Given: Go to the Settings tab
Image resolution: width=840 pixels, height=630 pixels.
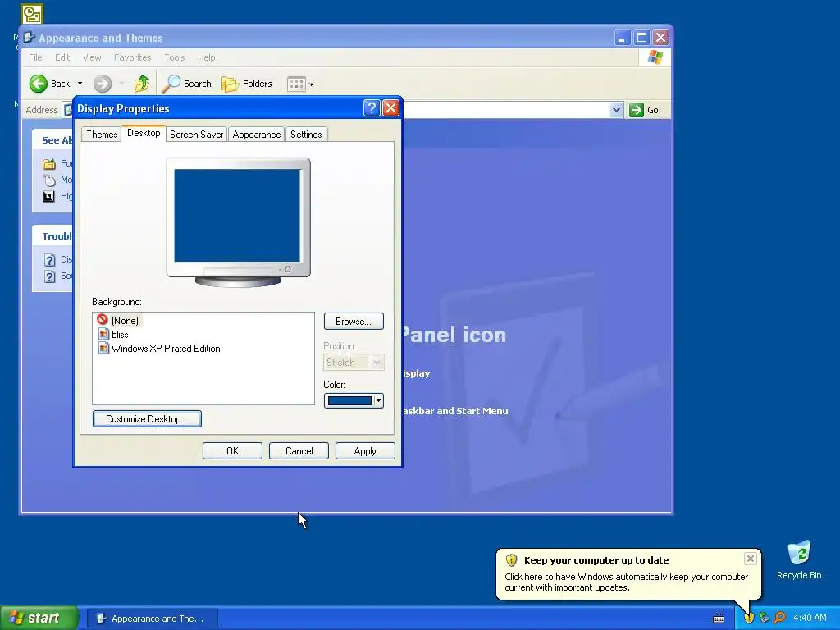Looking at the screenshot, I should (x=306, y=135).
